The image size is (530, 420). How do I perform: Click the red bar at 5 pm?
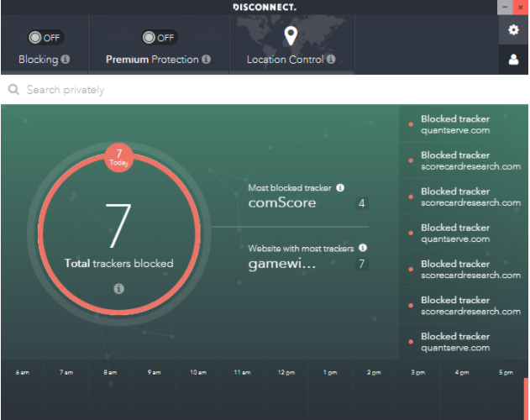pos(526,399)
